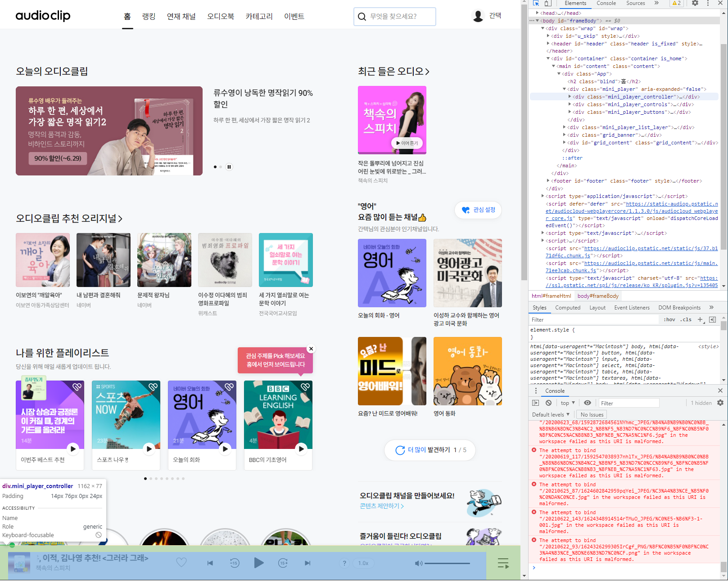Open the 영어 동화 channel thumbnail
Viewport: 728px width, 583px height.
point(468,371)
